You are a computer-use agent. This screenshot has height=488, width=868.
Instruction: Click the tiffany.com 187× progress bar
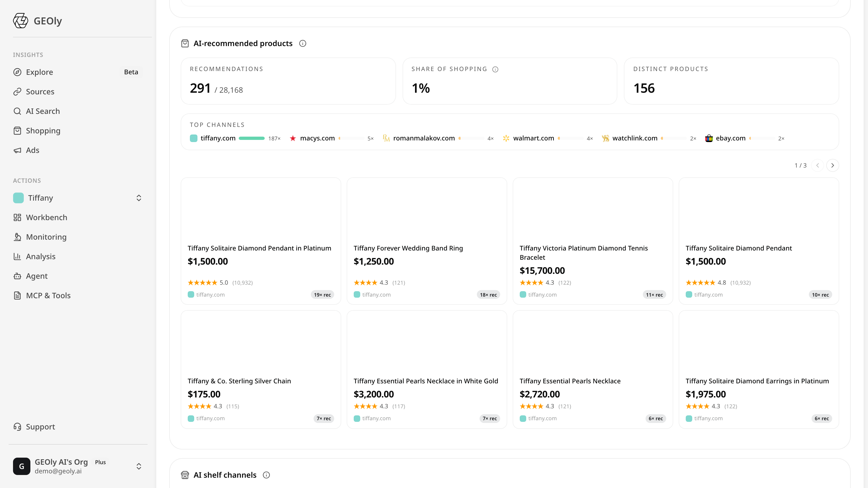tap(252, 138)
